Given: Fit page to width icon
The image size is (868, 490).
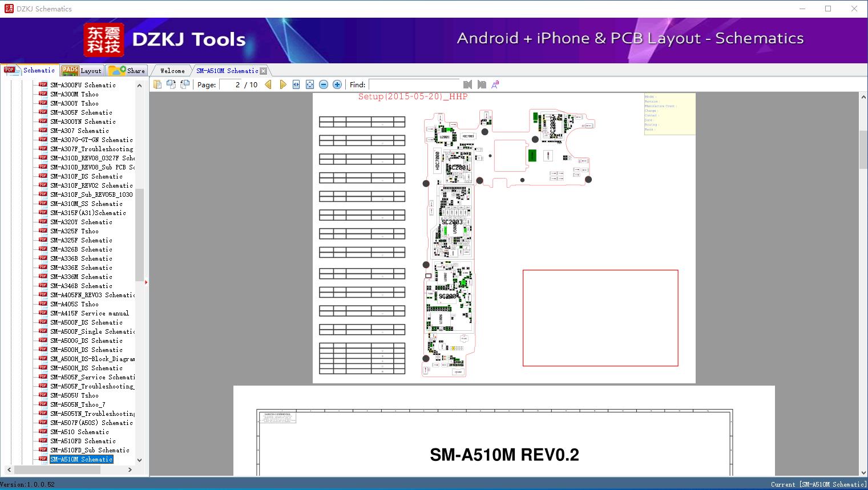Looking at the screenshot, I should tap(296, 84).
